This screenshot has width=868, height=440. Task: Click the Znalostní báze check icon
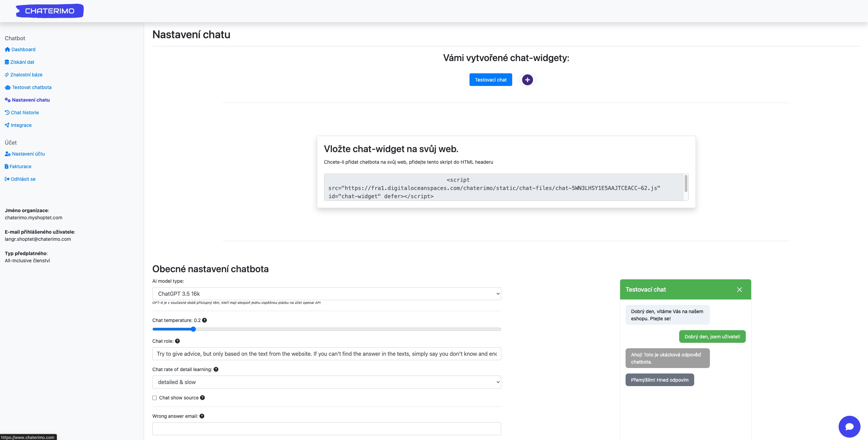tap(7, 75)
